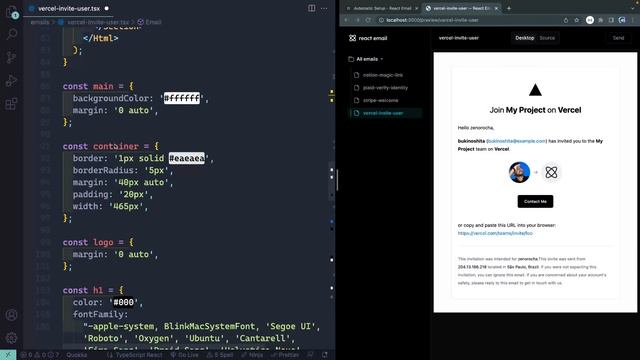This screenshot has width=640, height=360.
Task: Open the stripe-welcome email
Action: [x=380, y=100]
